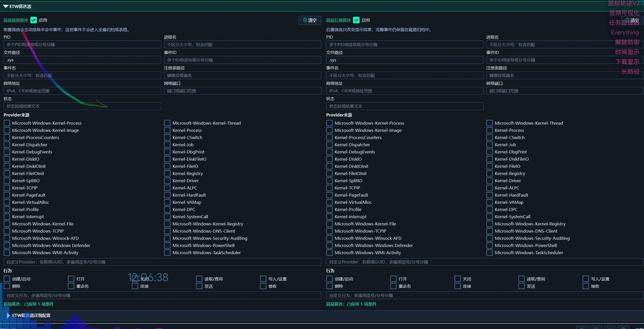The width and height of the screenshot is (644, 329).
Task: Check post-filter 删除 behavior checkbox
Action: click(x=329, y=286)
